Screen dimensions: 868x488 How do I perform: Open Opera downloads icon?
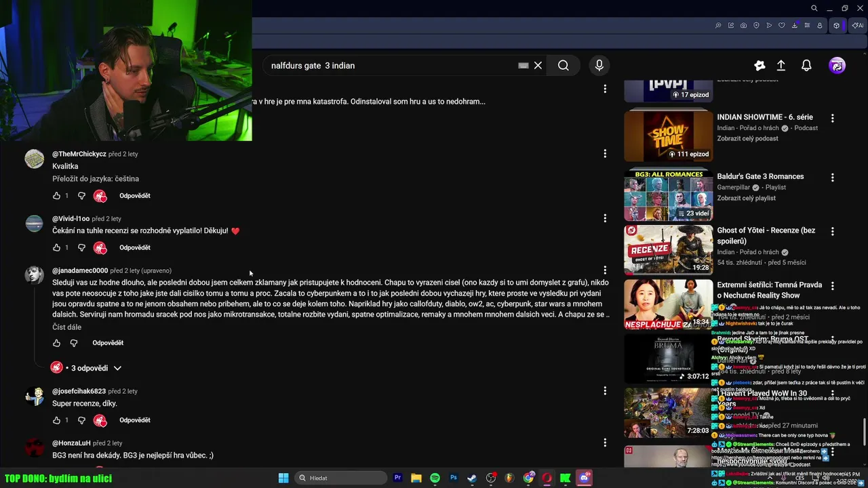click(795, 26)
